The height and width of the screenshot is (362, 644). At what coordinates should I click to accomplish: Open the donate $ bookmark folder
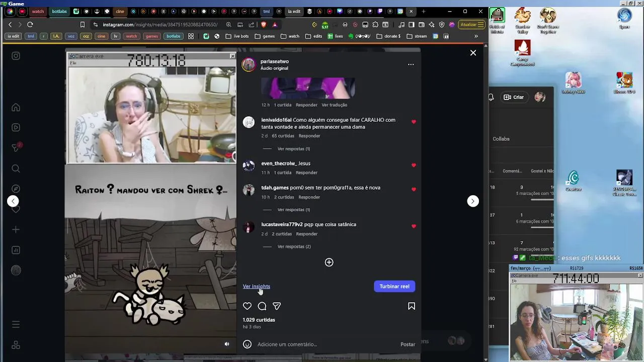tap(388, 36)
